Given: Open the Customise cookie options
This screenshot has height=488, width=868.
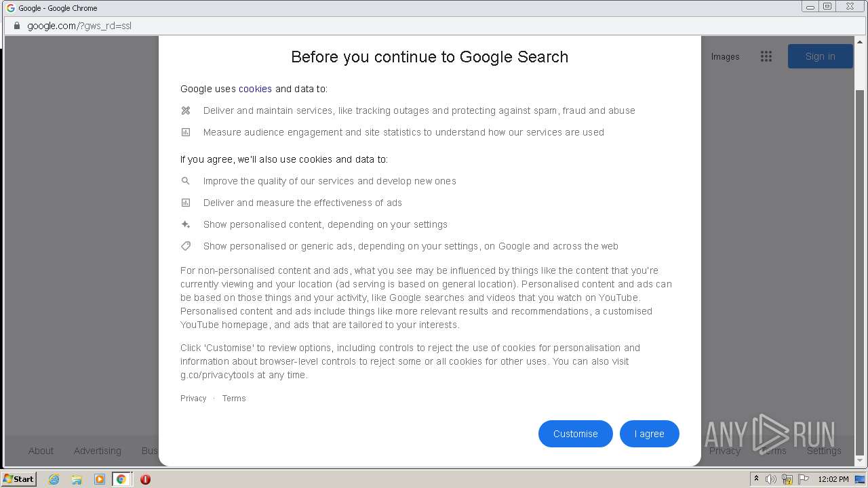Looking at the screenshot, I should (575, 434).
